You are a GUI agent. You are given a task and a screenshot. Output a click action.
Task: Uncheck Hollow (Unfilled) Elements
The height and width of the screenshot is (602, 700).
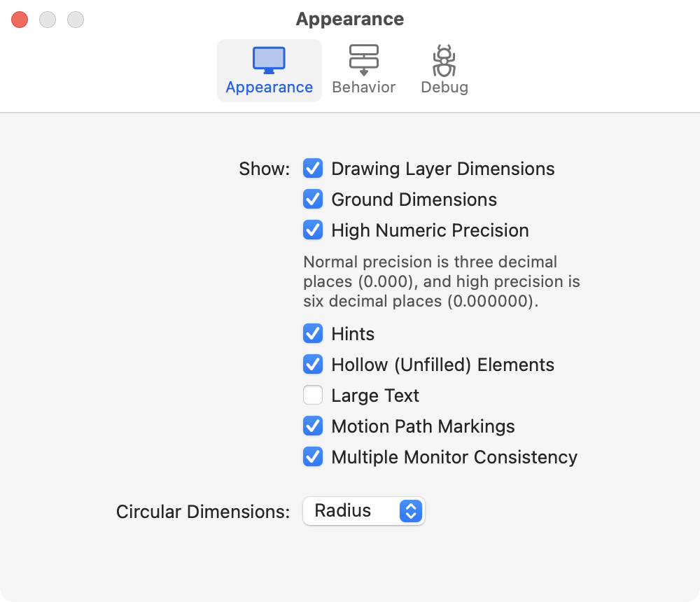coord(313,364)
